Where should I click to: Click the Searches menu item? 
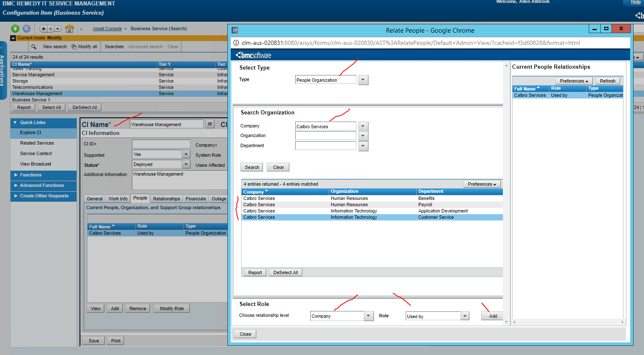point(114,47)
